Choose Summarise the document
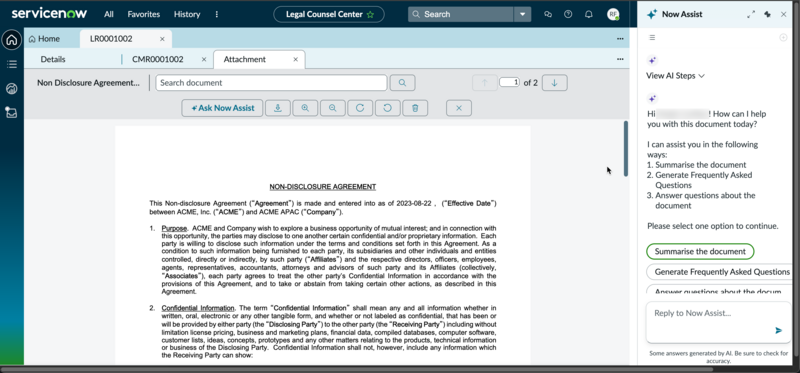 point(700,251)
